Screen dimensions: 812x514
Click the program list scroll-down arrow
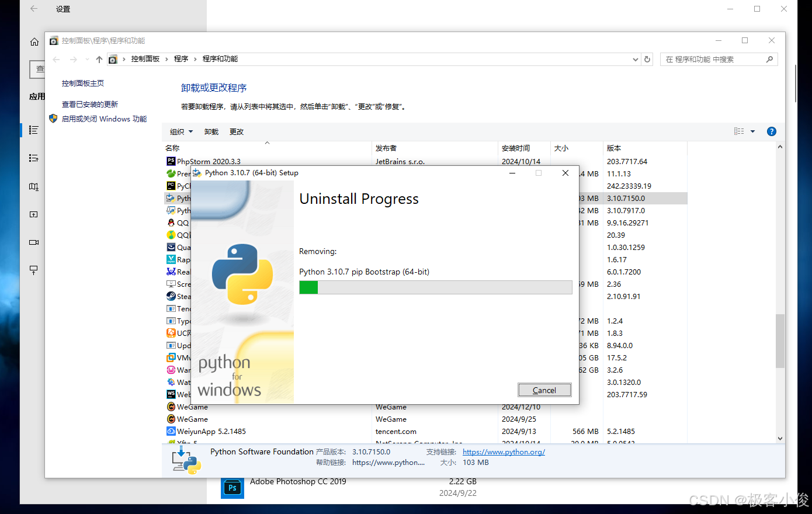coord(780,439)
